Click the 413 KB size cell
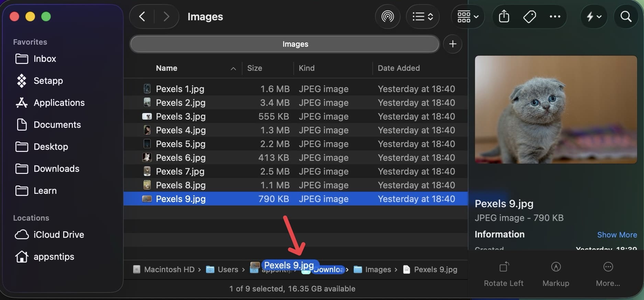 click(273, 158)
